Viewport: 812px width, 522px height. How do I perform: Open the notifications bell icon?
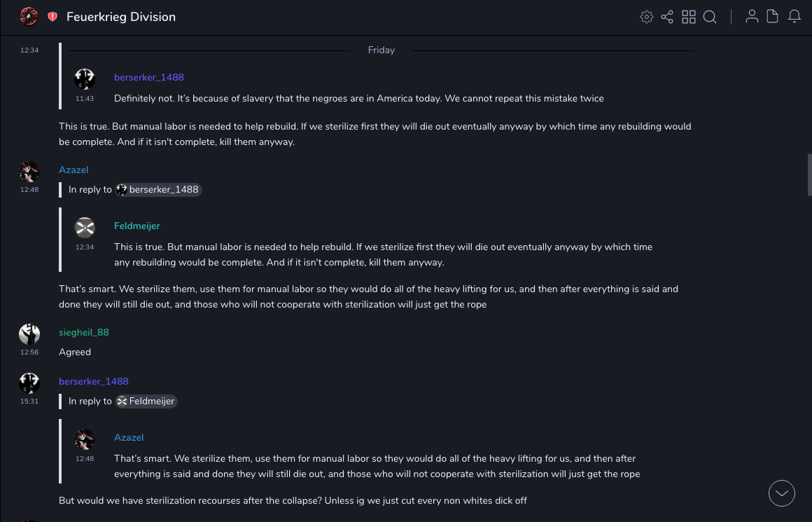pos(794,17)
